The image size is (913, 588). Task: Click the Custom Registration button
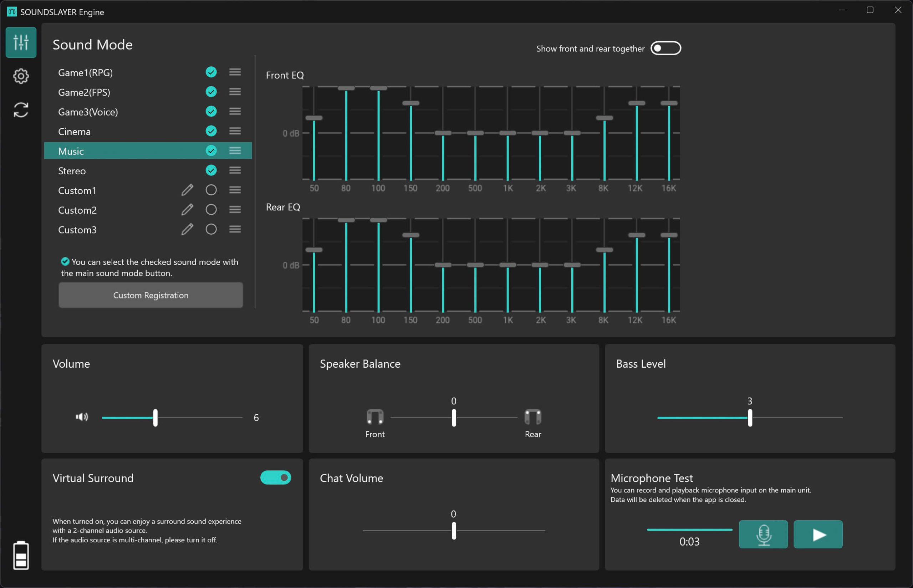pos(151,295)
